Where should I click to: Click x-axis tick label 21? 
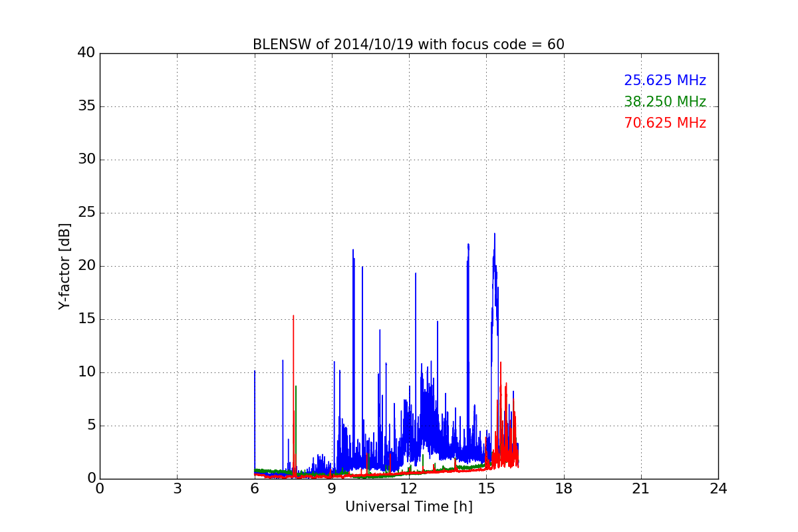(641, 489)
